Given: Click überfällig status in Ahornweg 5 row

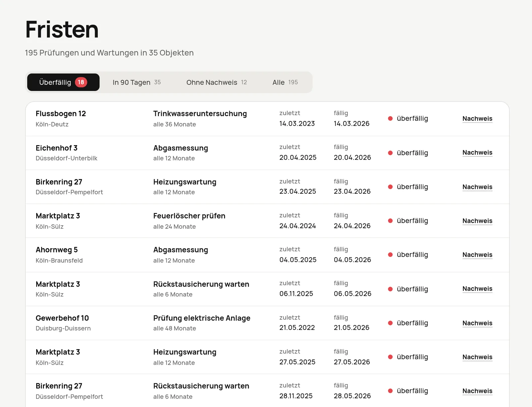Looking at the screenshot, I should point(408,255).
